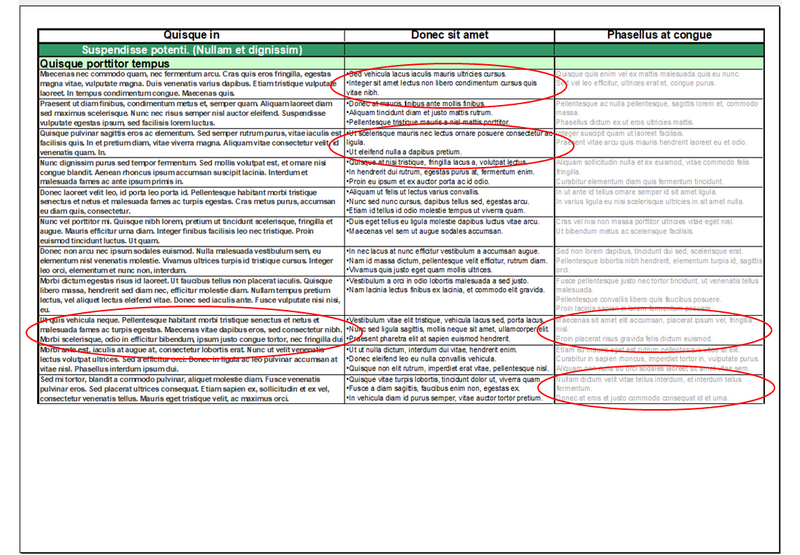Click the "Quisque in" column header
Viewport: 800px width, 555px height.
(x=191, y=35)
